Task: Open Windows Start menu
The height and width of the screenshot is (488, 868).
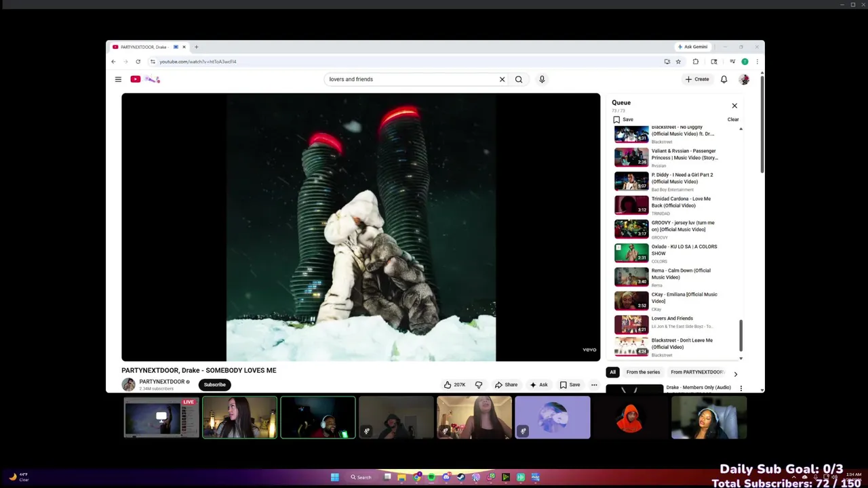Action: coord(334,477)
